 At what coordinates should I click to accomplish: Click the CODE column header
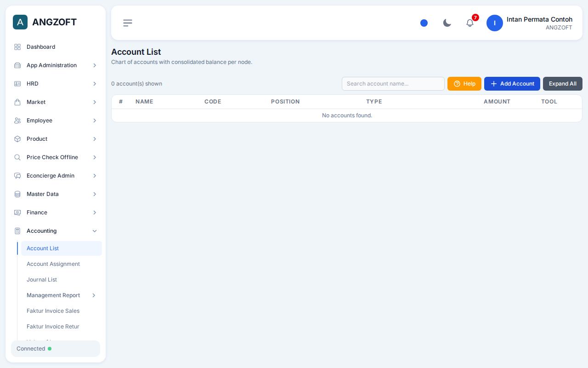pyautogui.click(x=213, y=102)
